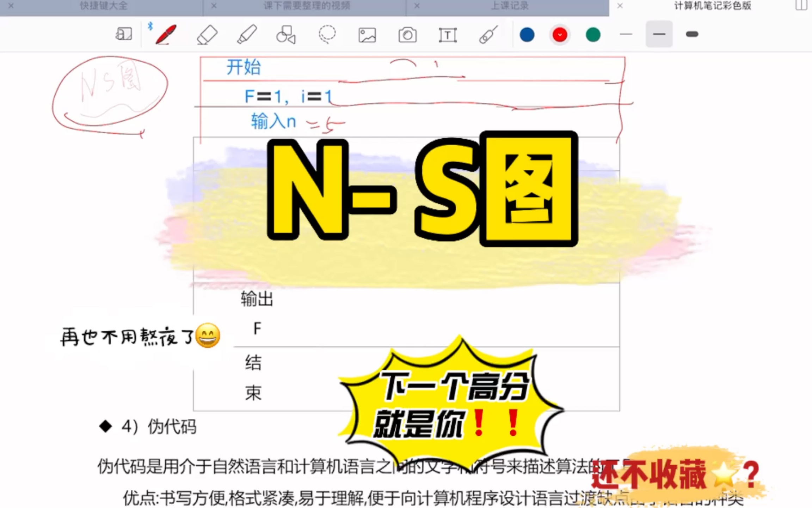This screenshot has height=508, width=812.
Task: Close the 上课记录 tab
Action: click(x=417, y=6)
